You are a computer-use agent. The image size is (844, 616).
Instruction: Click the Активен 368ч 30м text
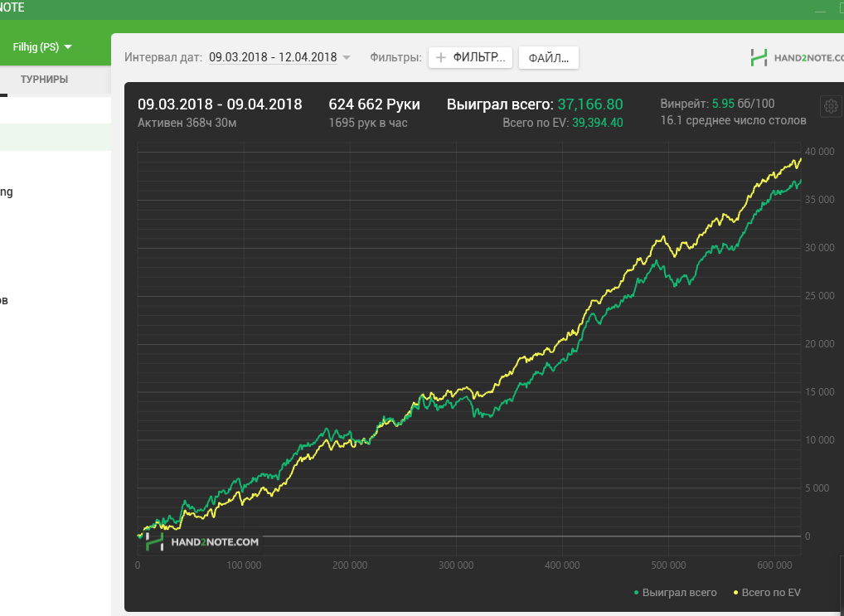(187, 123)
